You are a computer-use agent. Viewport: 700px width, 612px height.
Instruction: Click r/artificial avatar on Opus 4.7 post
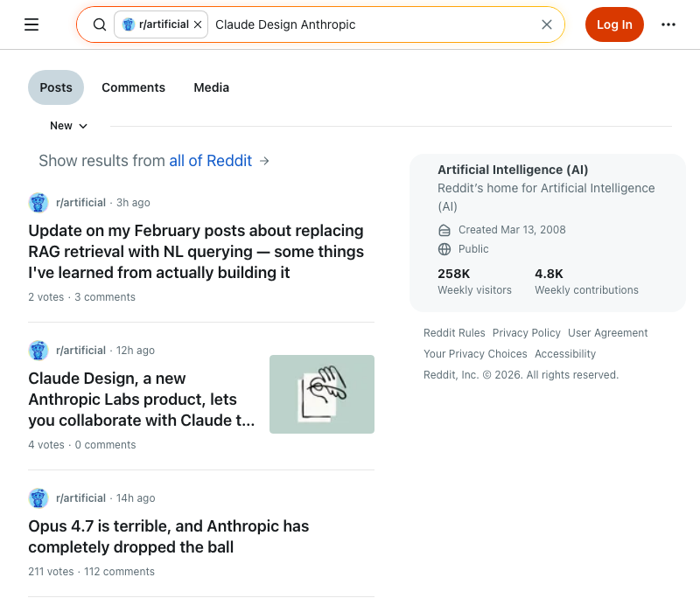tap(38, 498)
